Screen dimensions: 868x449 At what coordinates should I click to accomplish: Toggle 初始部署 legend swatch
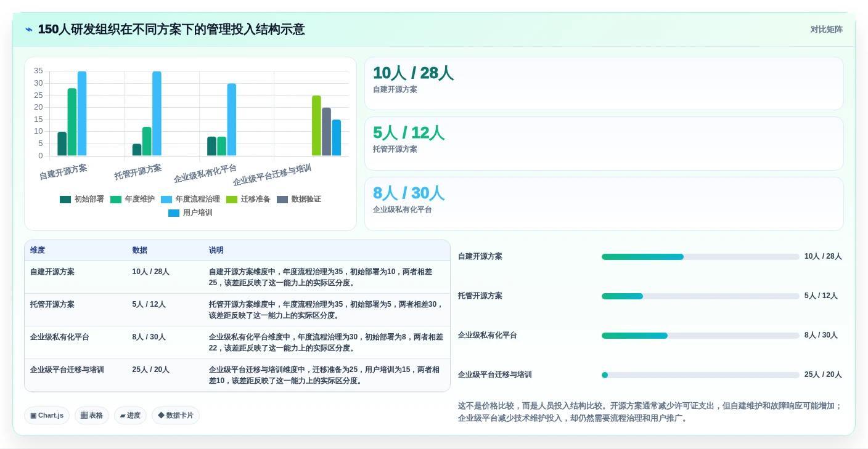[65, 200]
